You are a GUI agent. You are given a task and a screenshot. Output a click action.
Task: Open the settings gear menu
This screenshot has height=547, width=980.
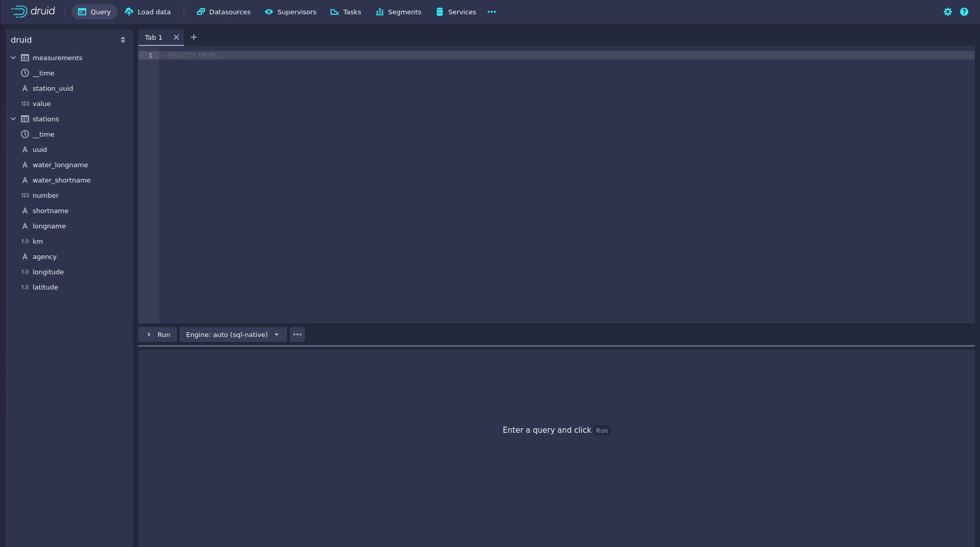click(947, 12)
